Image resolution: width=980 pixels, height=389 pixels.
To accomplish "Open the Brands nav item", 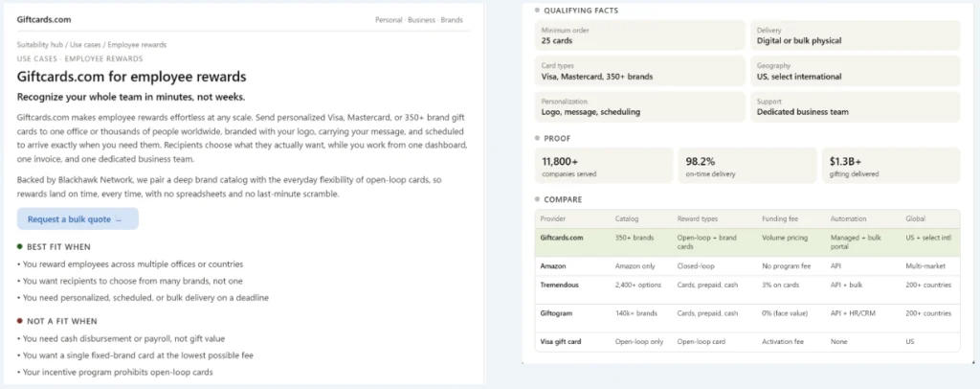I will tap(452, 20).
